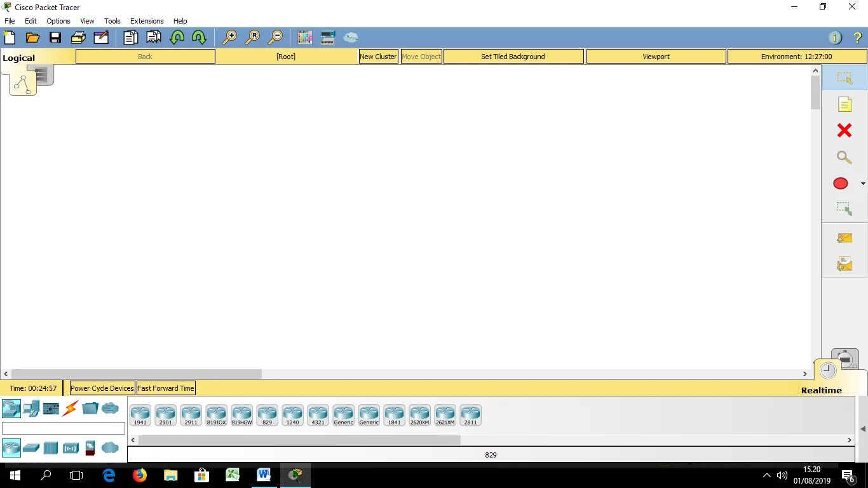Select the Connections lightning bolt category
Image resolution: width=868 pixels, height=488 pixels.
point(70,408)
